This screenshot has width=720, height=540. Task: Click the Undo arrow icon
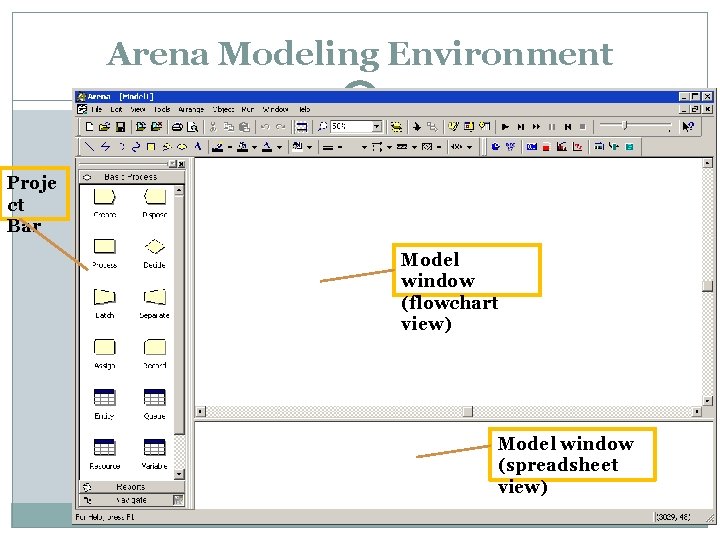click(264, 127)
